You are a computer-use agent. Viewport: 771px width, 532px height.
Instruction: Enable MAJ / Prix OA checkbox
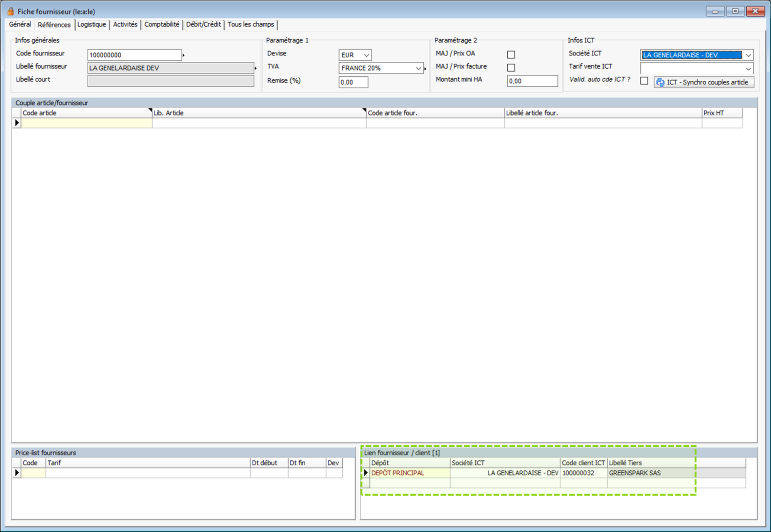pos(511,54)
